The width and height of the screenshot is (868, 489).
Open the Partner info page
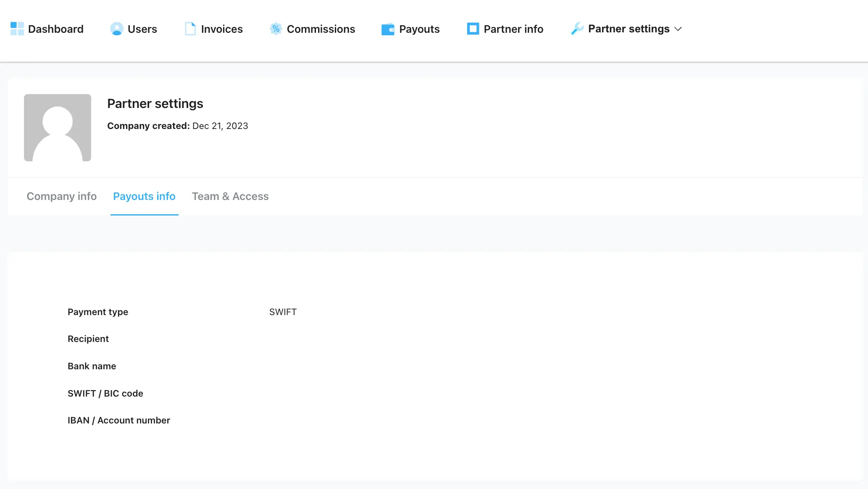tap(513, 29)
